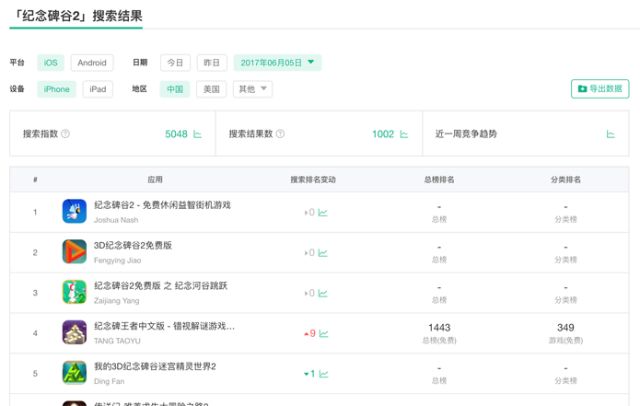The image size is (640, 406).
Task: Open the search results count chart icon
Action: tap(404, 134)
